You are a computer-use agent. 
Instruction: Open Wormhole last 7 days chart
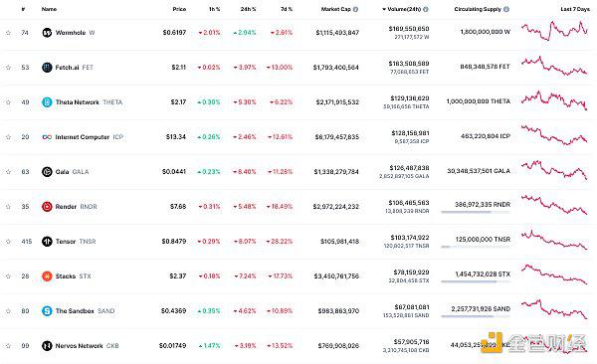[x=555, y=31]
